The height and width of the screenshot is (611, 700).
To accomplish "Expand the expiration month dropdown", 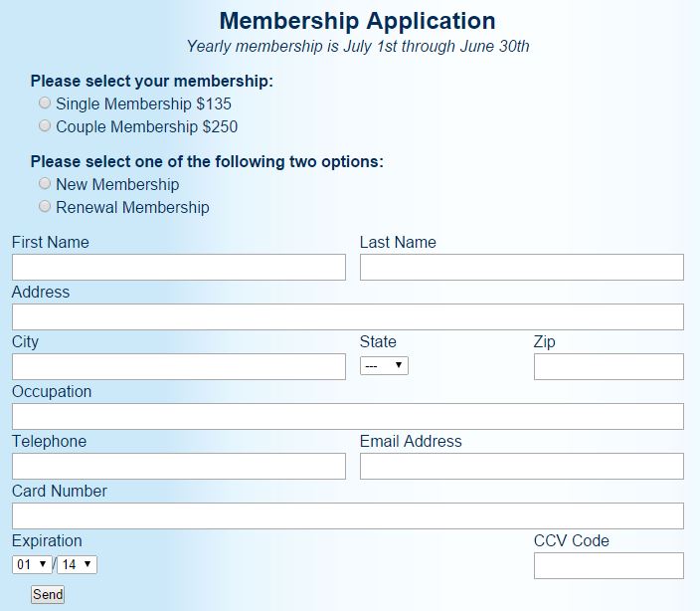I will coord(31,565).
